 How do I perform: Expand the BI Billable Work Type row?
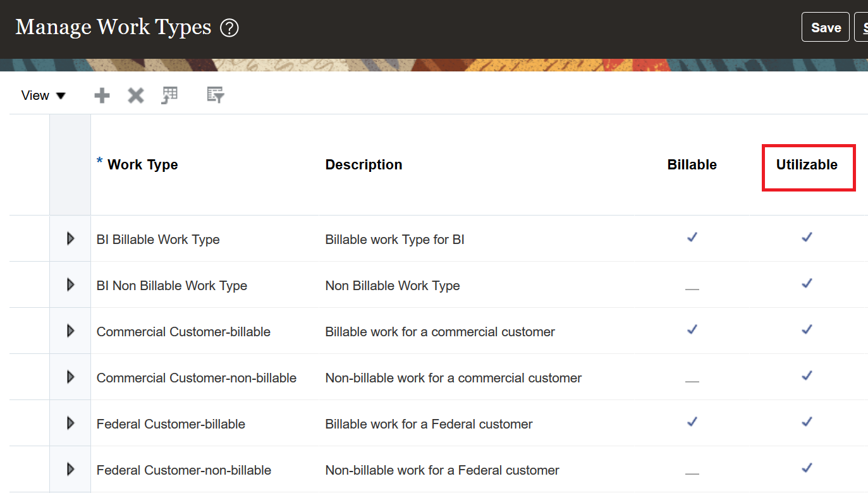tap(70, 239)
